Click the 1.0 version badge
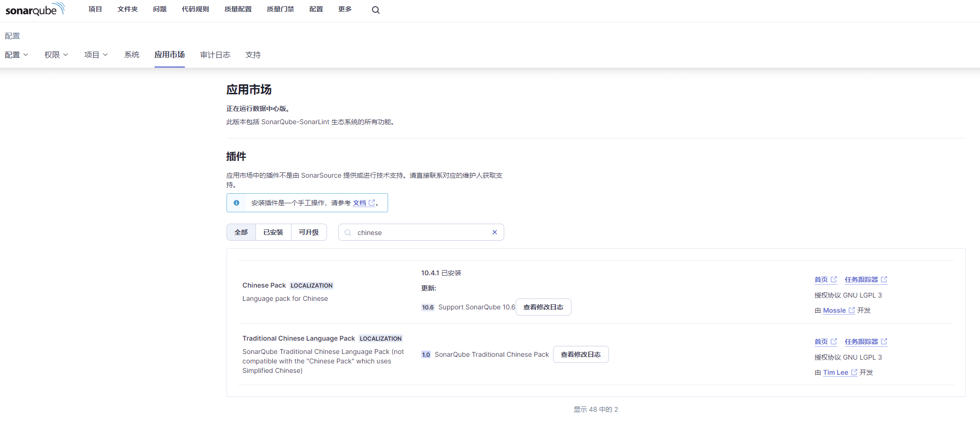Image resolution: width=980 pixels, height=434 pixels. click(x=426, y=354)
